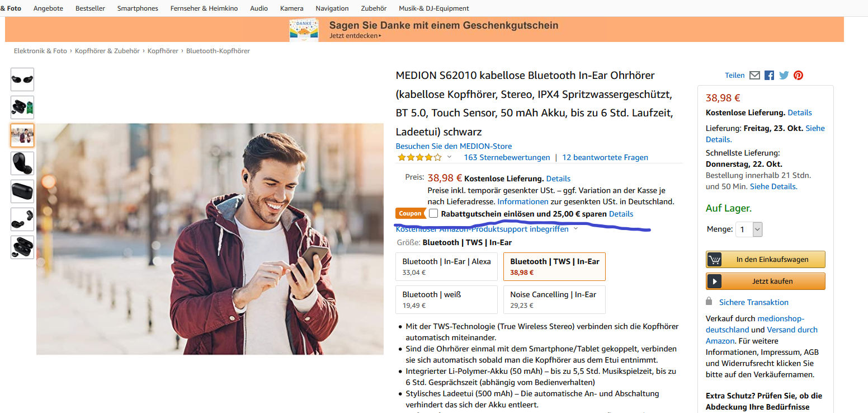Select the Bluetooth | weiß color variant

(446, 299)
